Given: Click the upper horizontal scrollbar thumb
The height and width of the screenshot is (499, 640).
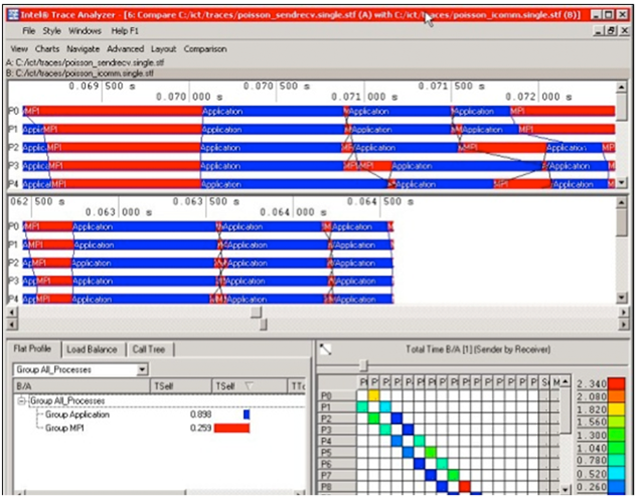Looking at the screenshot, I should click(x=256, y=313).
